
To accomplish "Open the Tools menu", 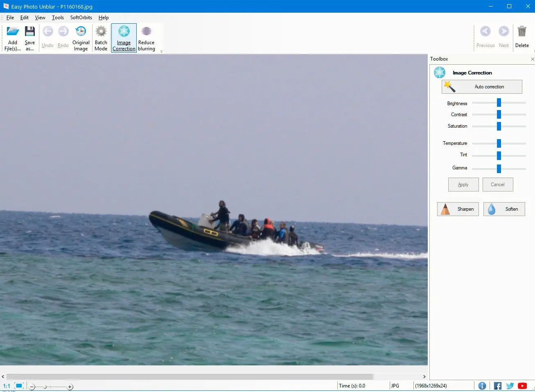I will tap(58, 18).
